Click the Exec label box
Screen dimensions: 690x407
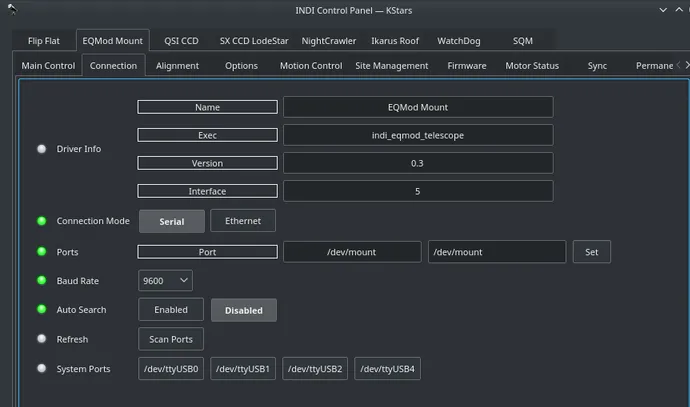(207, 135)
